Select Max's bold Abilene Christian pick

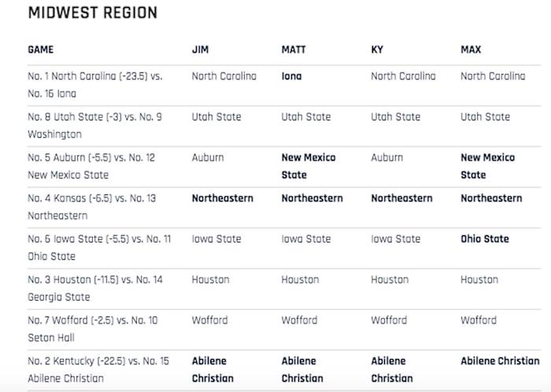coord(500,361)
